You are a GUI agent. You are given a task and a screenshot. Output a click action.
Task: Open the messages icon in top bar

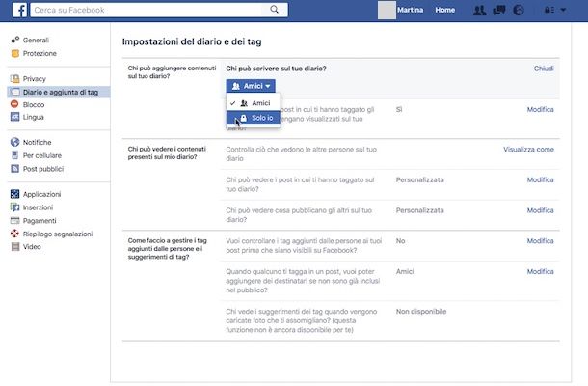497,10
